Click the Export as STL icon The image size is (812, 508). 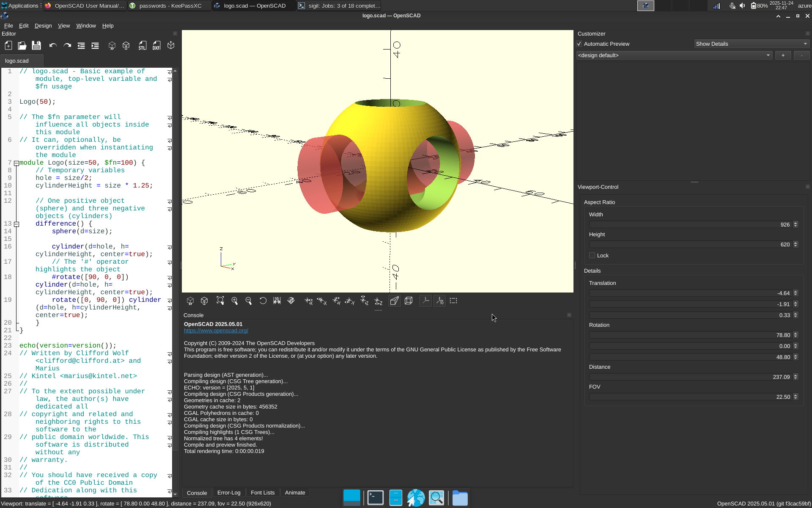[143, 46]
